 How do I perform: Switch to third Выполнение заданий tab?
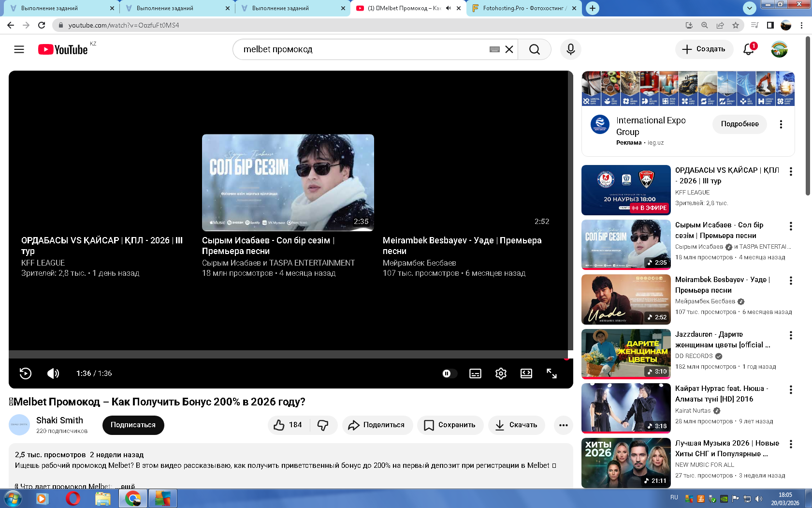pyautogui.click(x=292, y=8)
